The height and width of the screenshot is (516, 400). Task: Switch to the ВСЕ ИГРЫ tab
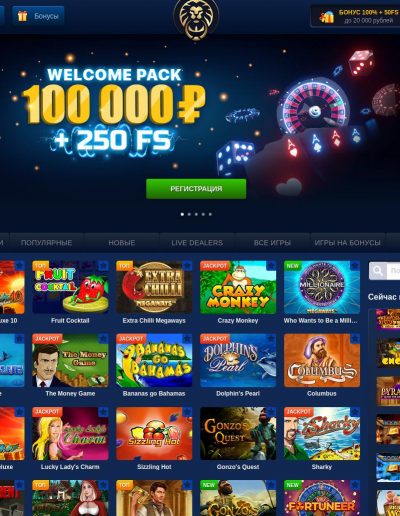click(x=272, y=243)
